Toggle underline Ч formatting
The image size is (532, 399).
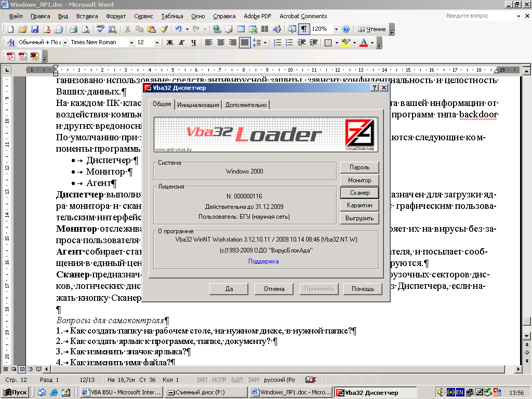tap(194, 43)
